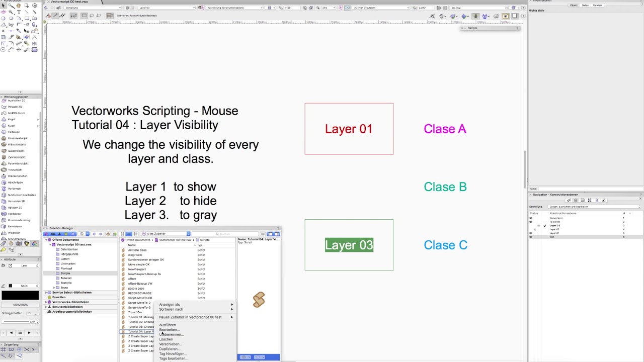Open the viewports icon in Navigation palette
Screen dimensions: 644x362
point(590,200)
